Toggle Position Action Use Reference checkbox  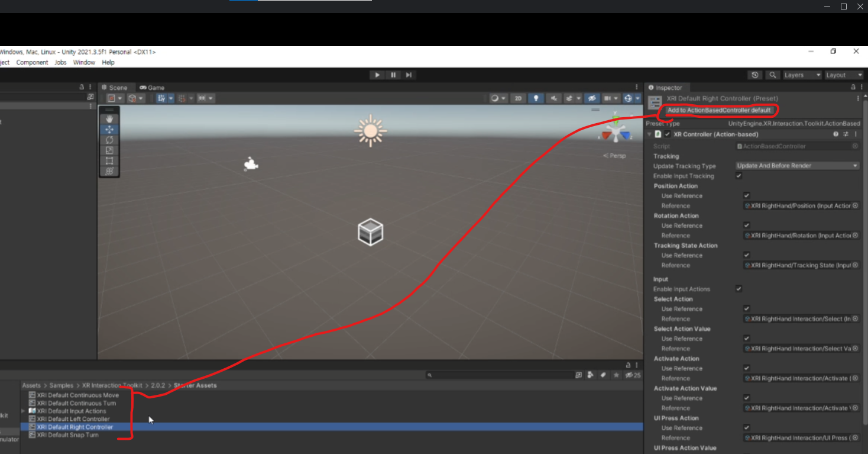[747, 196]
